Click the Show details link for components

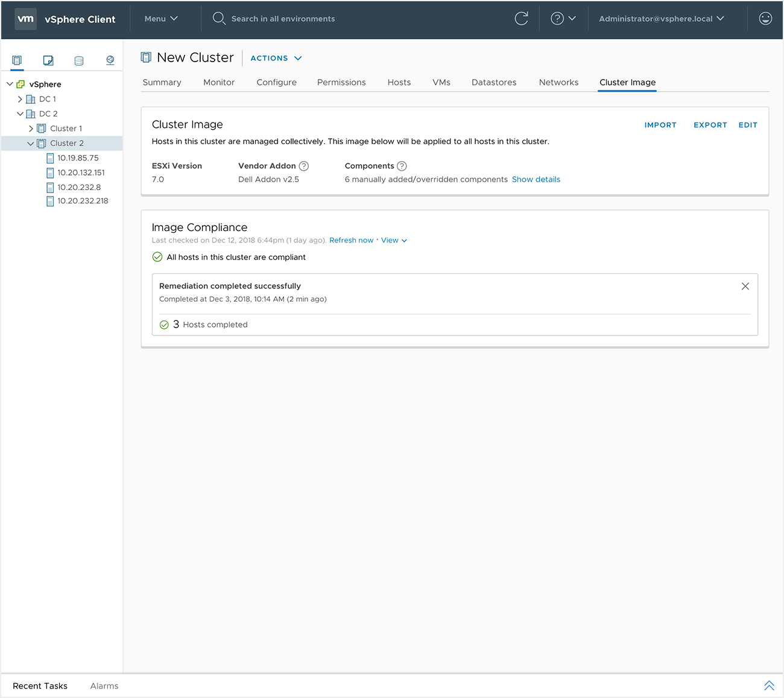coord(536,179)
